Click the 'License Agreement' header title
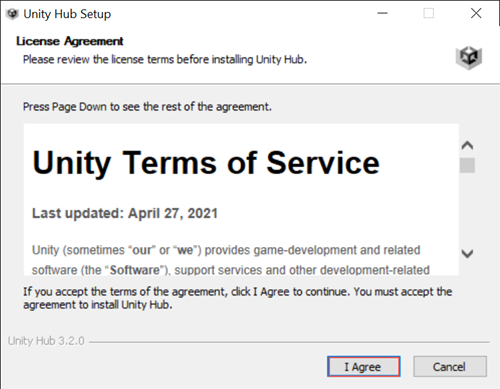500x389 pixels. (70, 41)
